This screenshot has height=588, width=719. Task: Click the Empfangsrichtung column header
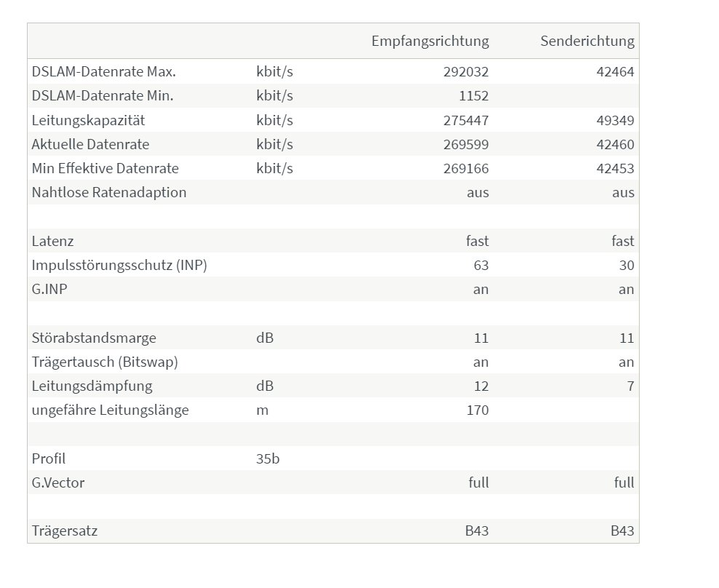[x=430, y=41]
